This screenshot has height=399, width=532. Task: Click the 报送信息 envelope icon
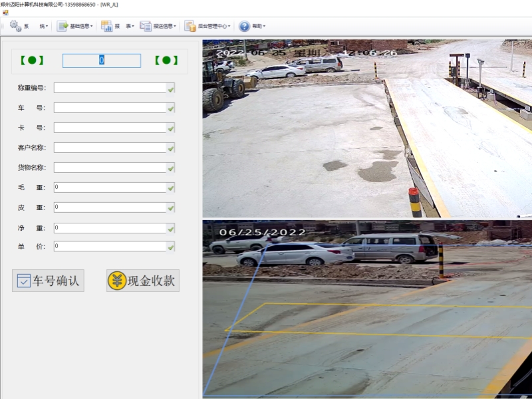[x=145, y=26]
